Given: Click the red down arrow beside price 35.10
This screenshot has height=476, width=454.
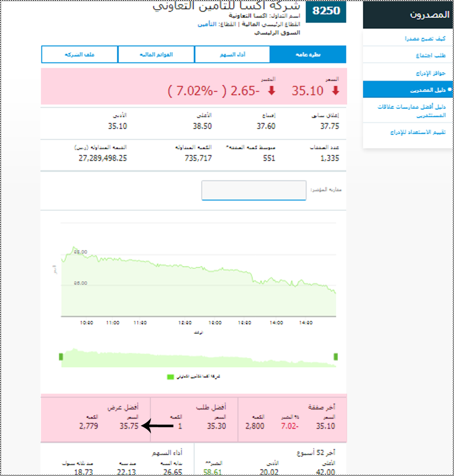Looking at the screenshot, I should coord(335,90).
